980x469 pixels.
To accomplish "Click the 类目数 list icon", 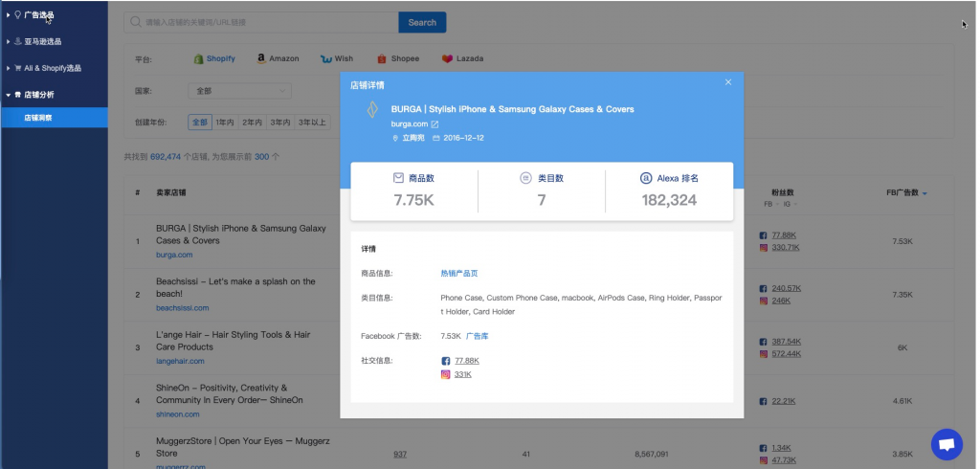I will pyautogui.click(x=525, y=178).
